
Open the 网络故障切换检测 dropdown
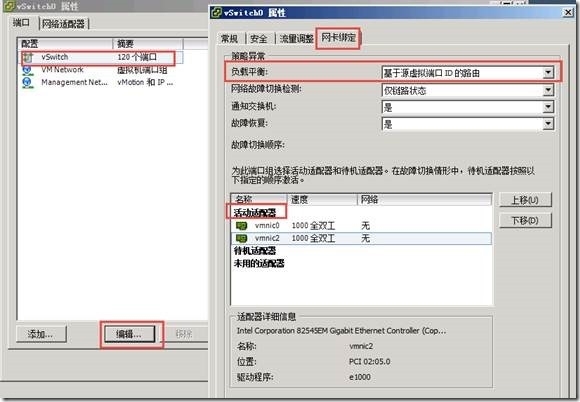click(x=549, y=90)
